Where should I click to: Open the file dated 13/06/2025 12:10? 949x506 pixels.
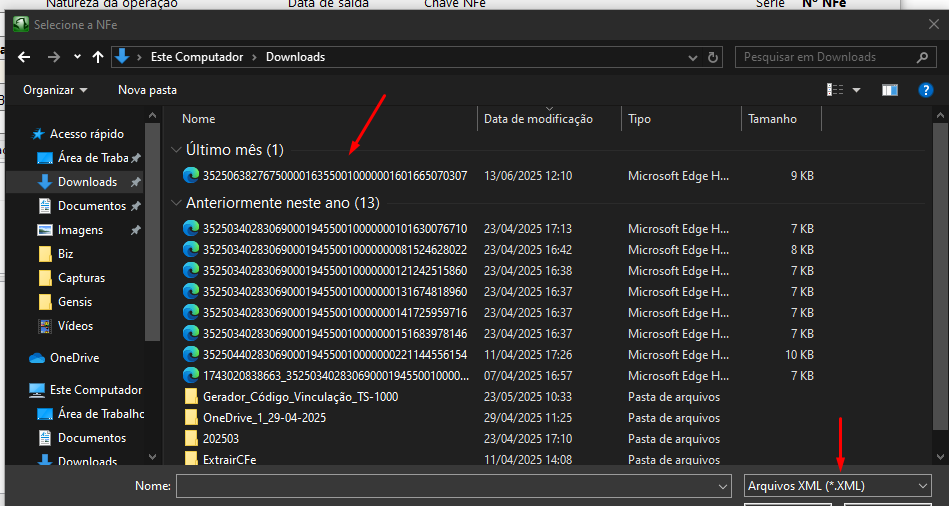334,176
